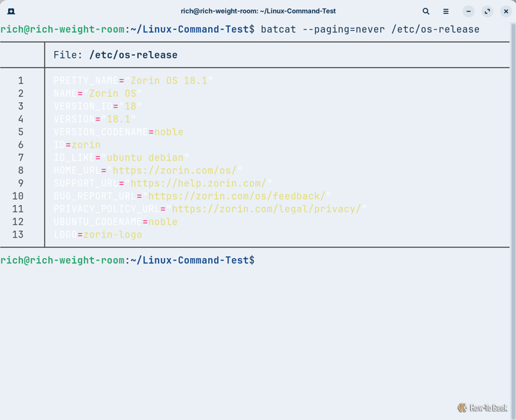Open a new terminal tab with the header icon

tap(11, 11)
